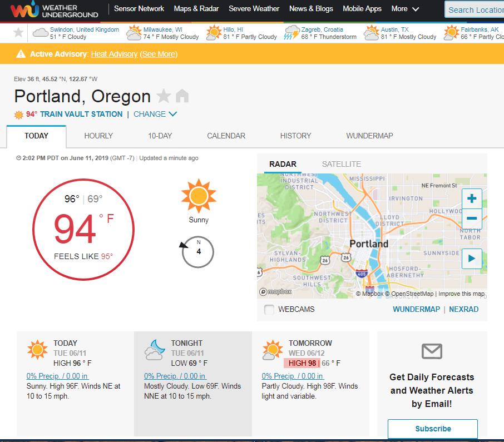504x442 pixels.
Task: Switch to the Hourly tab
Action: tap(98, 136)
